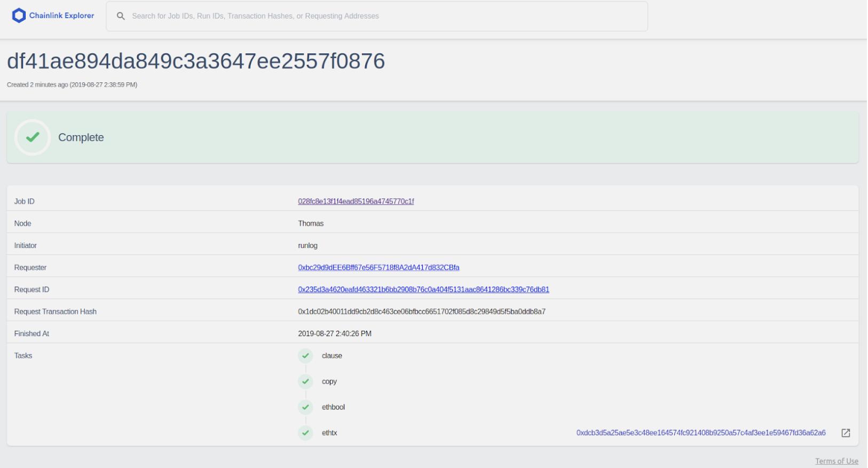Click the Node value Thomas
Image resolution: width=868 pixels, height=468 pixels.
311,223
